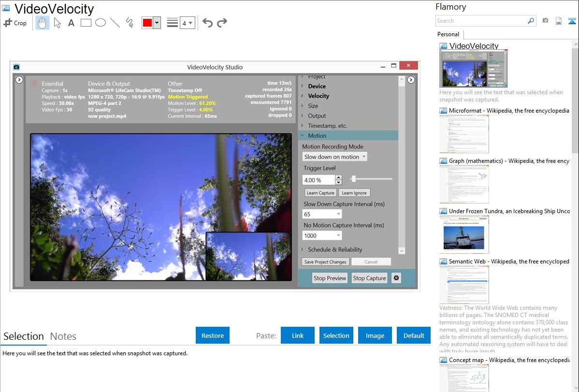Switch to the Notes tab
Screen dimensions: 579x392
click(x=63, y=336)
